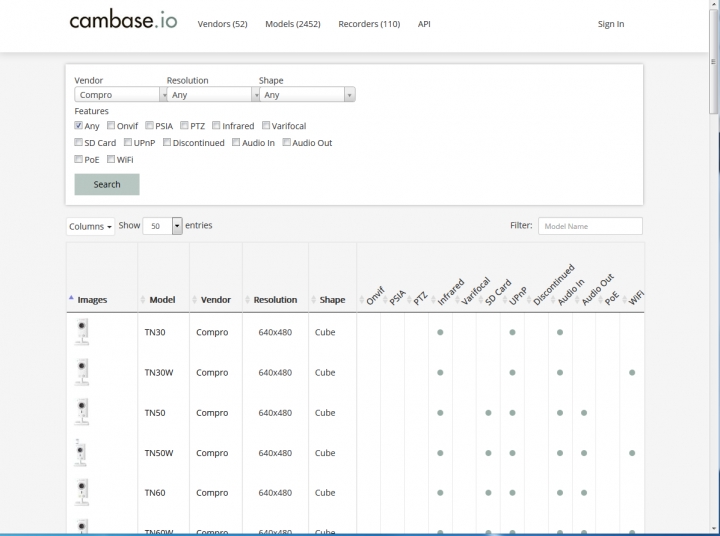Viewport: 720px width, 536px height.
Task: Tick the PoE feature checkbox
Action: point(79,159)
